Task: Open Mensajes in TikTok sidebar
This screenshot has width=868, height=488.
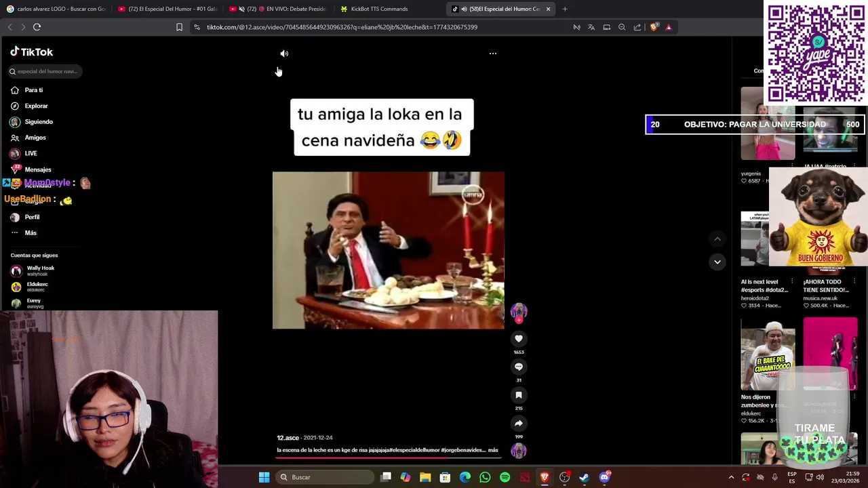Action: [x=31, y=169]
